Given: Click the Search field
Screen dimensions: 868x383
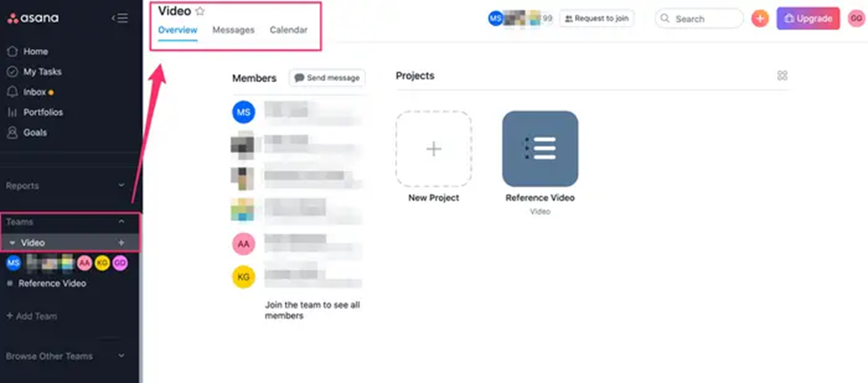Looking at the screenshot, I should pos(699,19).
